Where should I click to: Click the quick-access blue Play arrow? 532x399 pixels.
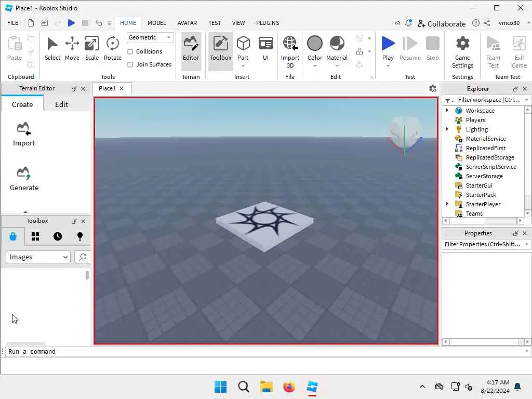pyautogui.click(x=71, y=23)
